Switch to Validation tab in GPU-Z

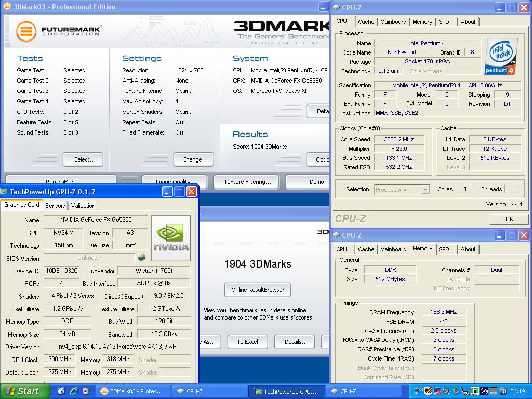(x=83, y=206)
